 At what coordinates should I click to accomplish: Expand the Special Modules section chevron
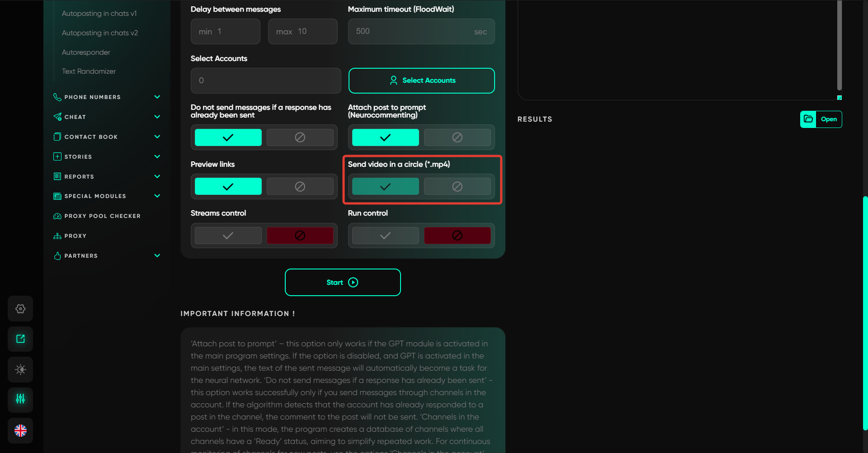pyautogui.click(x=157, y=196)
